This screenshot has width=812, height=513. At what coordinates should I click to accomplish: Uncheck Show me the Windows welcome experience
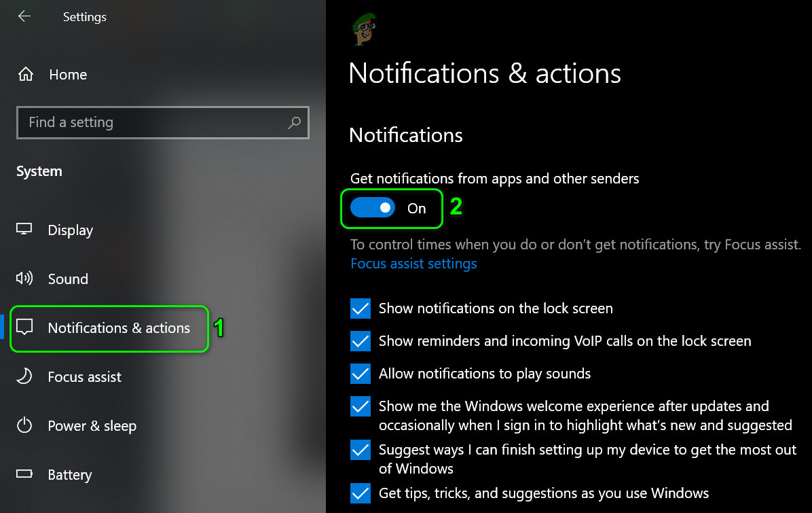361,406
